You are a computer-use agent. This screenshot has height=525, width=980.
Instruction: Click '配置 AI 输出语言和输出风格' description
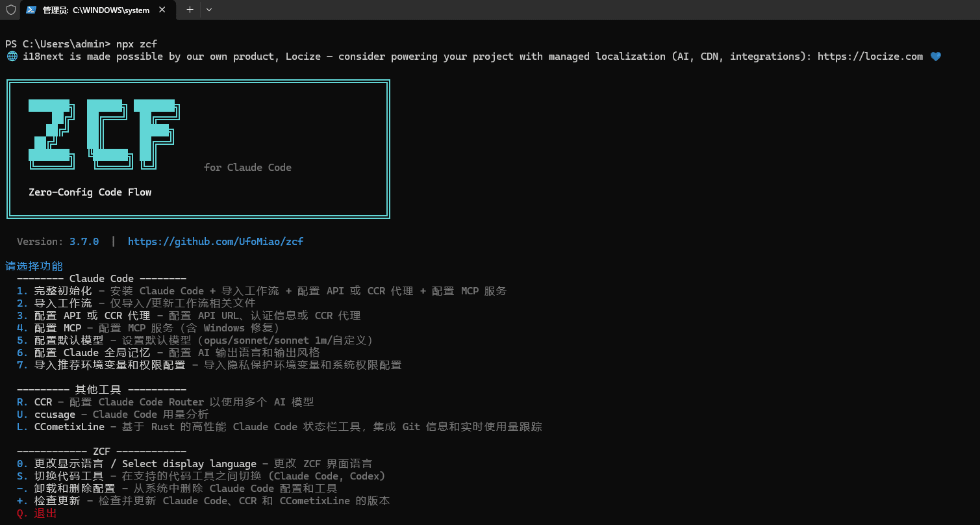pyautogui.click(x=244, y=353)
